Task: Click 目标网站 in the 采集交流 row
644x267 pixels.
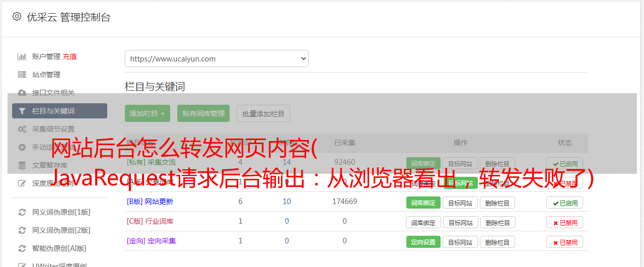Action: tap(460, 164)
